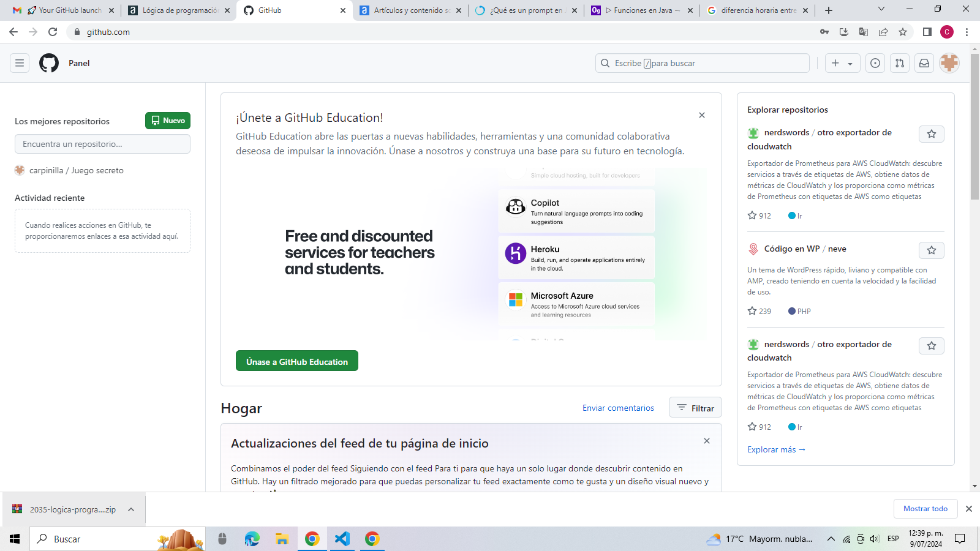Open volume control in system tray
This screenshot has width=980, height=551.
pyautogui.click(x=875, y=539)
